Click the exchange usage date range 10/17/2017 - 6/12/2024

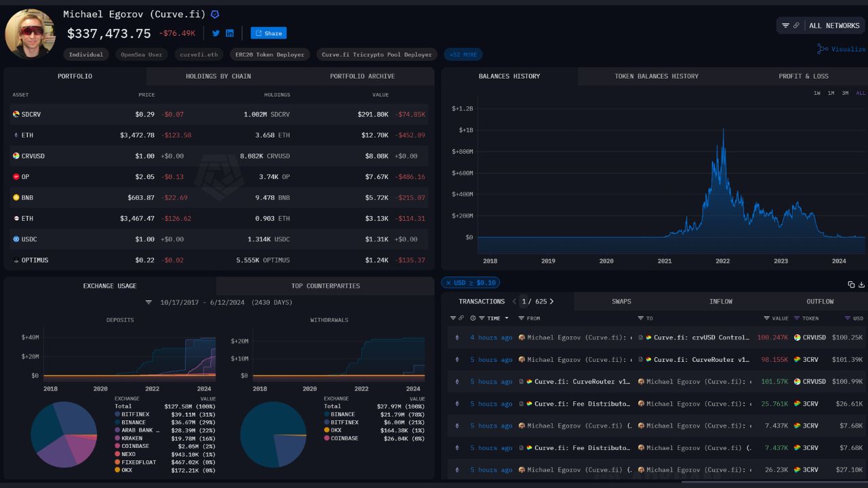pyautogui.click(x=203, y=302)
